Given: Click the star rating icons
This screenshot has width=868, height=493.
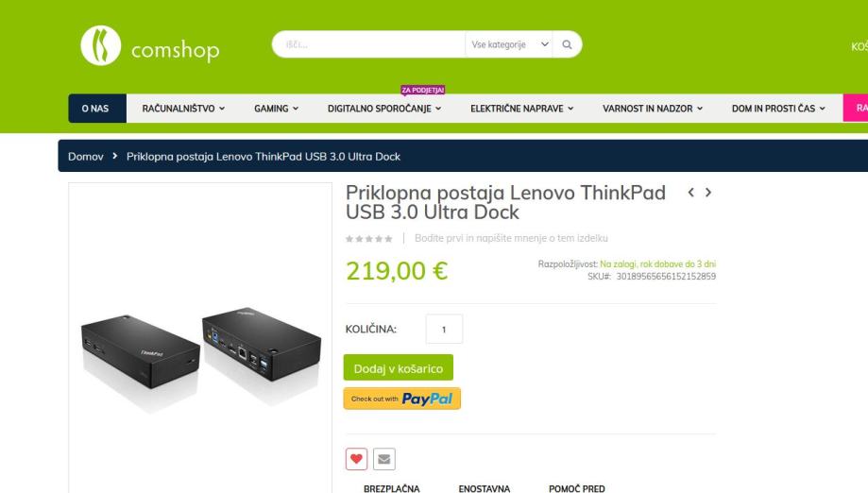Looking at the screenshot, I should tap(368, 239).
